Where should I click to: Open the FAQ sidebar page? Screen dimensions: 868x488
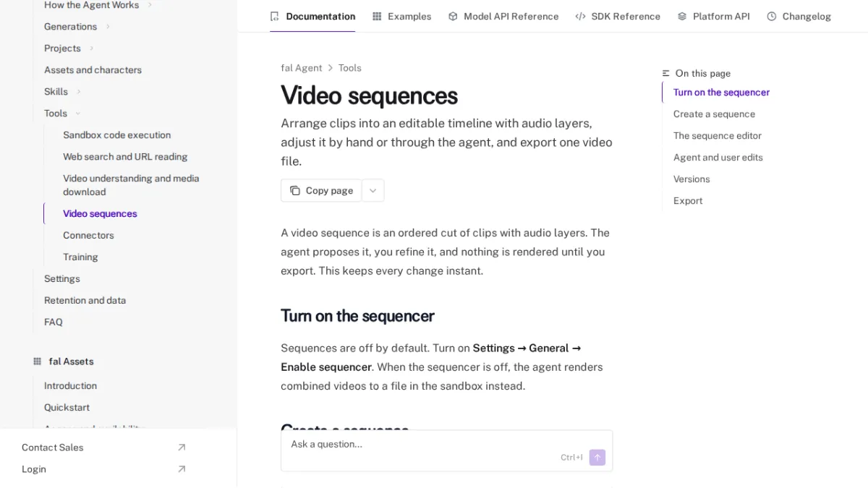click(54, 322)
